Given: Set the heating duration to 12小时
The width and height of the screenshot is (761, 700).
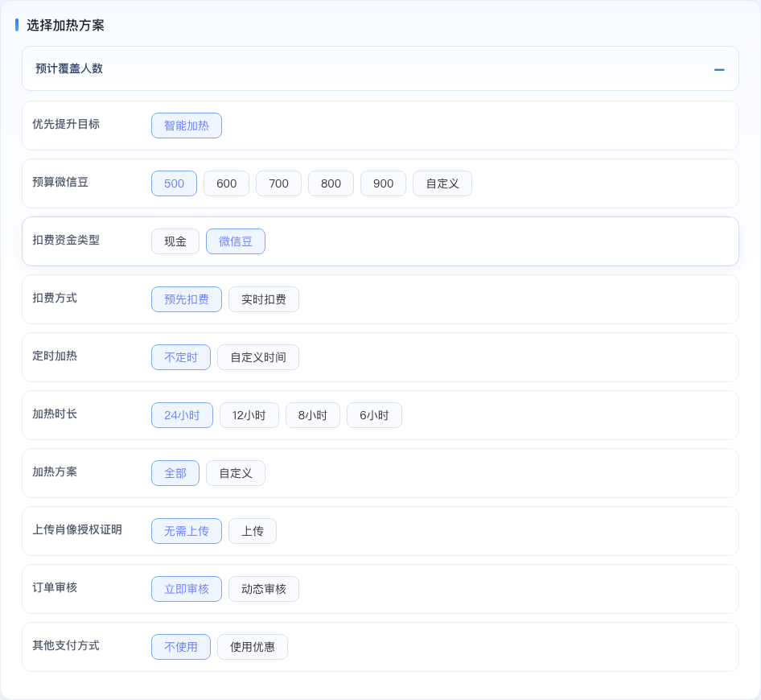Looking at the screenshot, I should click(249, 415).
